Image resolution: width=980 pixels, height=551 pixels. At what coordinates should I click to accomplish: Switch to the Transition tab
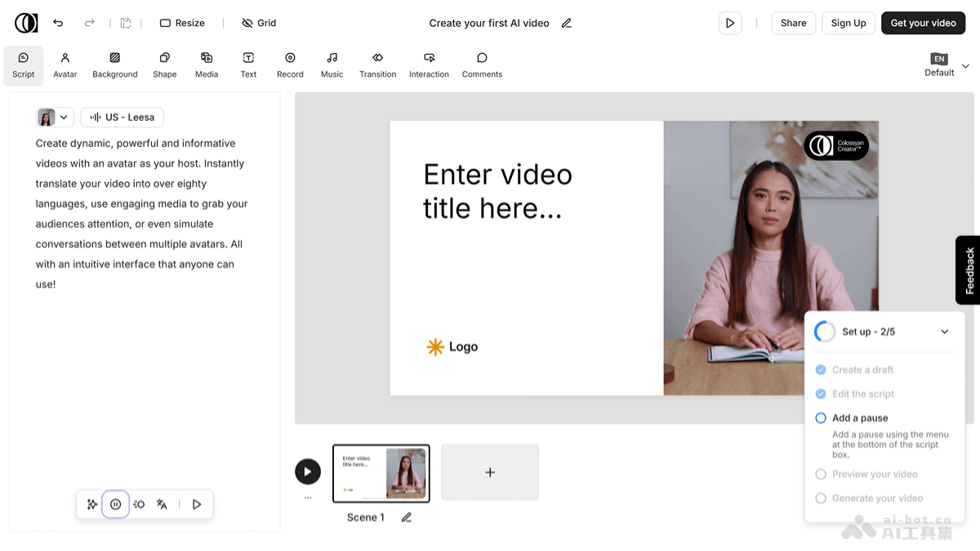377,65
